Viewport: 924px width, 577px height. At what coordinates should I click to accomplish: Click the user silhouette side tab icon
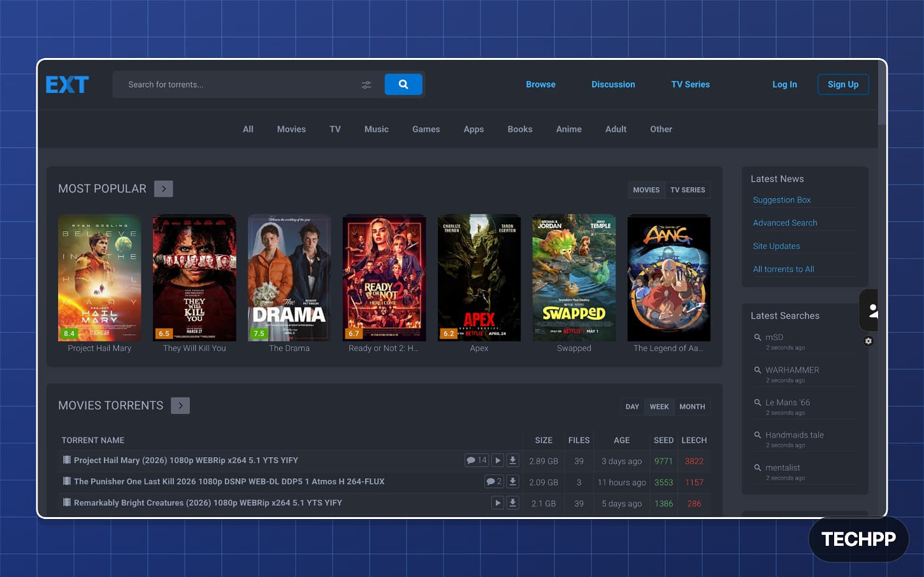873,311
